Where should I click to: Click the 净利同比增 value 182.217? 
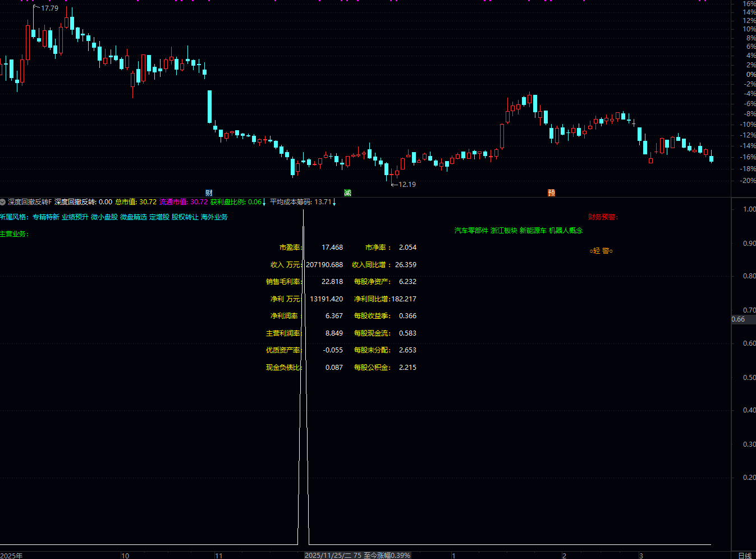pos(404,299)
